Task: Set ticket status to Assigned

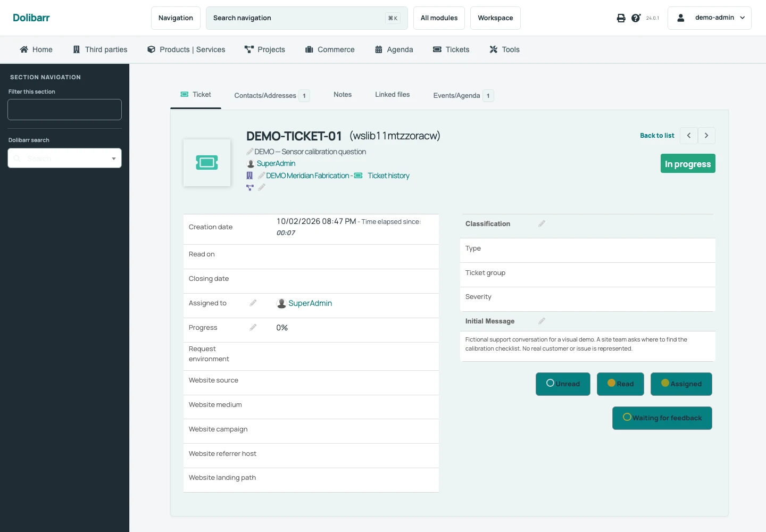Action: (x=681, y=384)
